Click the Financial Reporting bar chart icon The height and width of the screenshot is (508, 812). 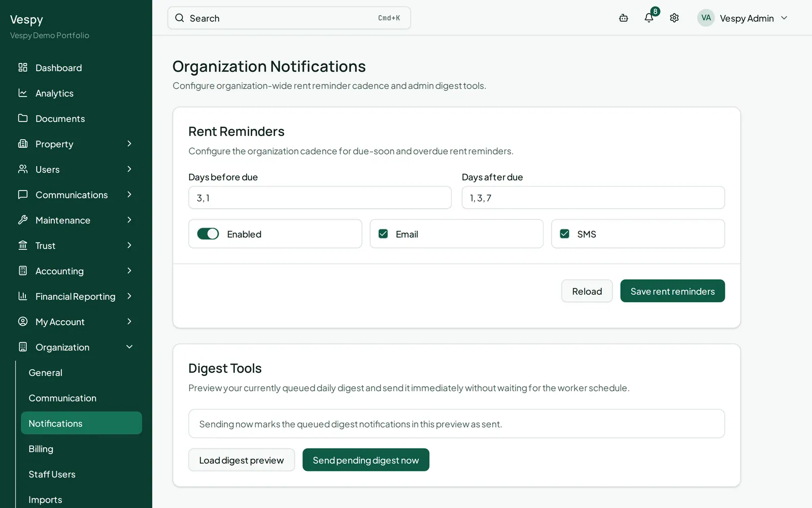(x=23, y=296)
